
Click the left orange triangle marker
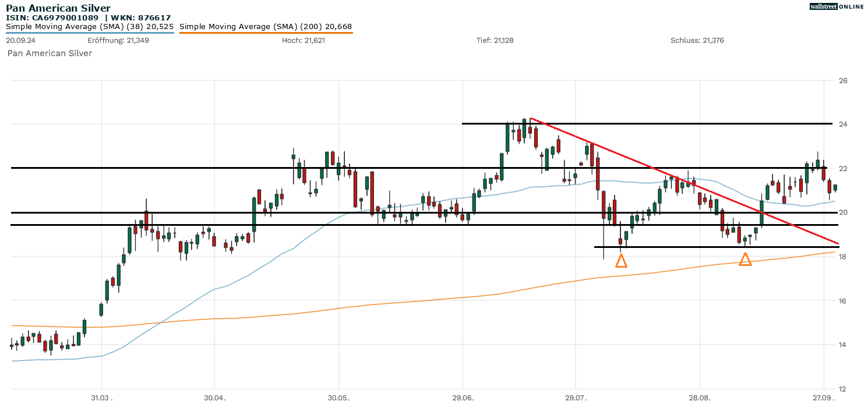pyautogui.click(x=621, y=261)
